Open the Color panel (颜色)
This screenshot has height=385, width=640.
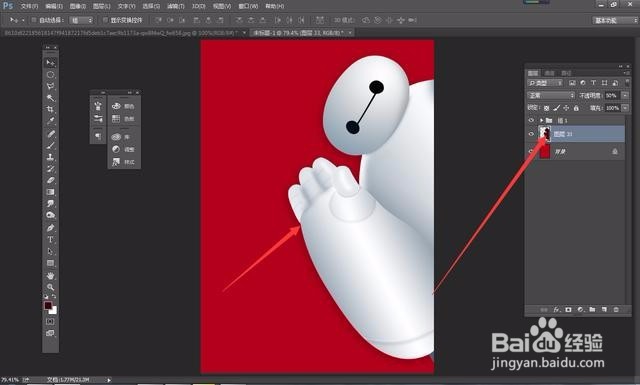tap(124, 106)
